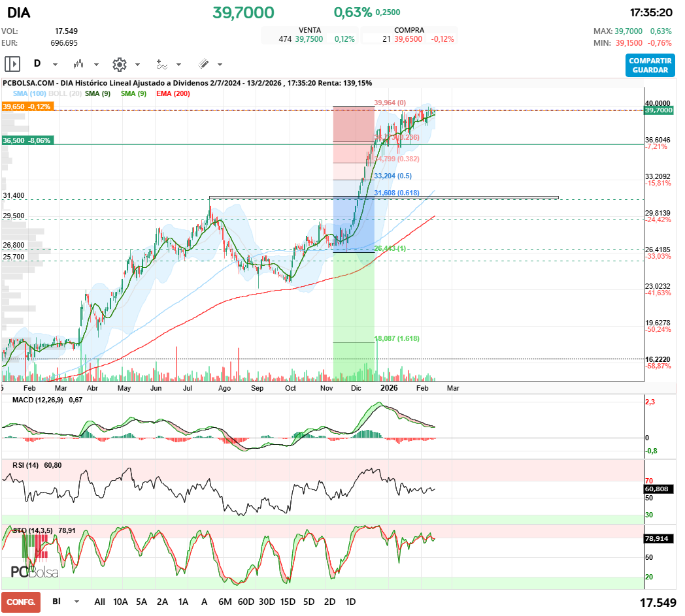685x616 pixels.
Task: Select the All time range
Action: pos(99,602)
